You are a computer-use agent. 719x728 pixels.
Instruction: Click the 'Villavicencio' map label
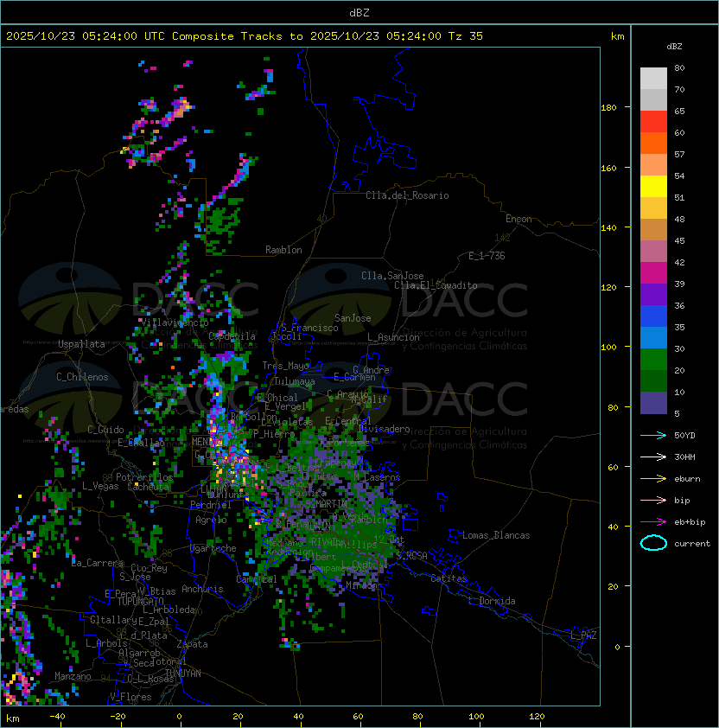click(x=175, y=322)
